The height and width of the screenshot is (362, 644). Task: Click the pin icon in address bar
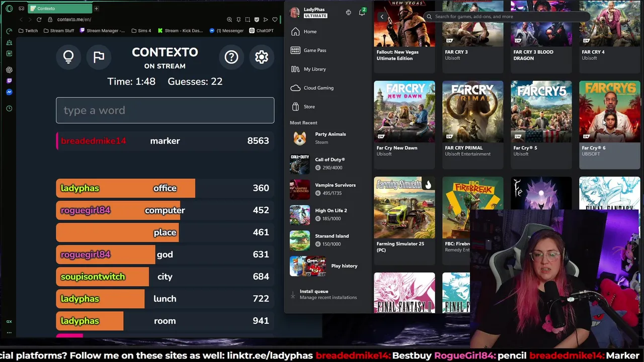tap(238, 20)
